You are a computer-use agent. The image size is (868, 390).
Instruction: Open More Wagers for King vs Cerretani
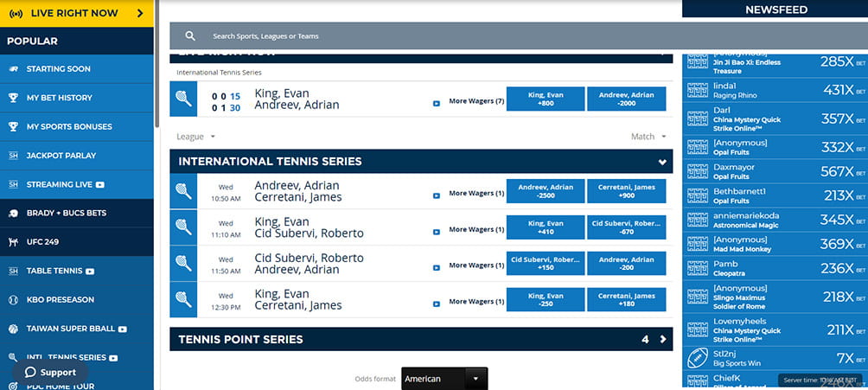coord(476,301)
